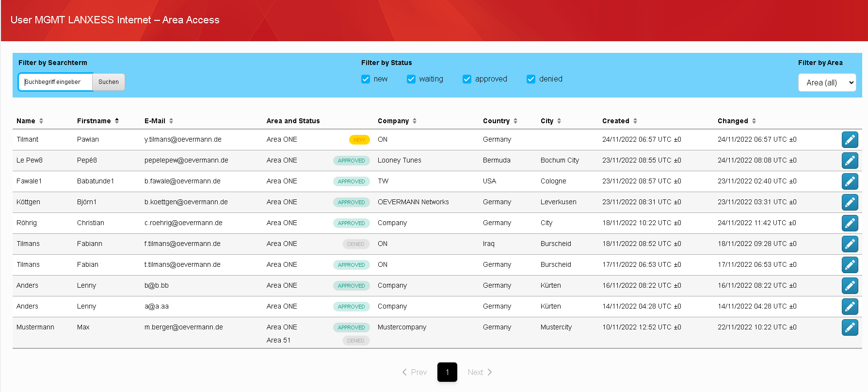Screen dimensions: 868x392
Task: Click edit pencil for Le Pew8 entry
Action: click(850, 161)
